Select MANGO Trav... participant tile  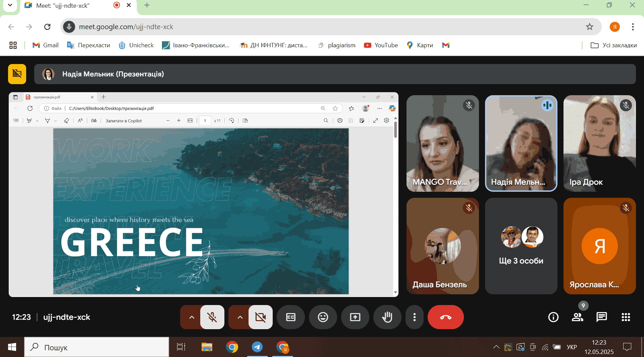(x=443, y=143)
